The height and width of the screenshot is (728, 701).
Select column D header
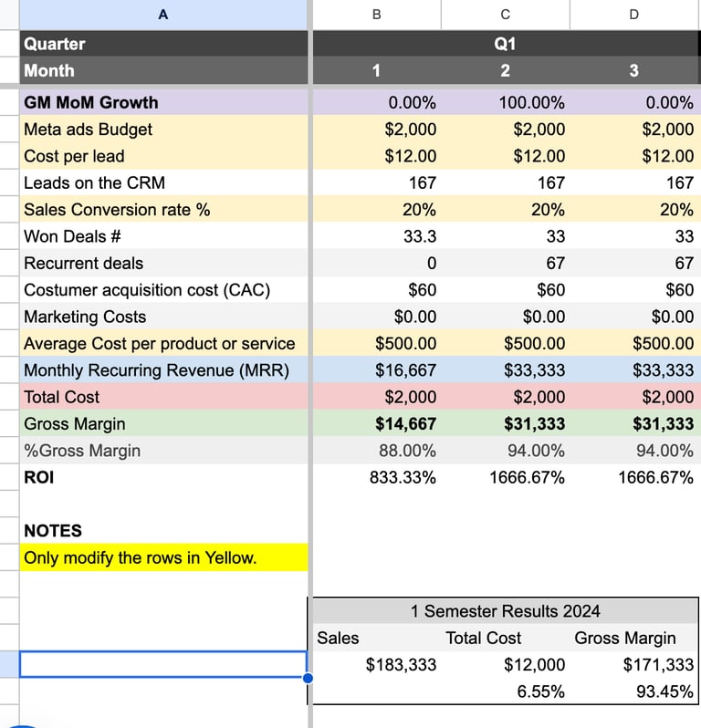pyautogui.click(x=634, y=14)
